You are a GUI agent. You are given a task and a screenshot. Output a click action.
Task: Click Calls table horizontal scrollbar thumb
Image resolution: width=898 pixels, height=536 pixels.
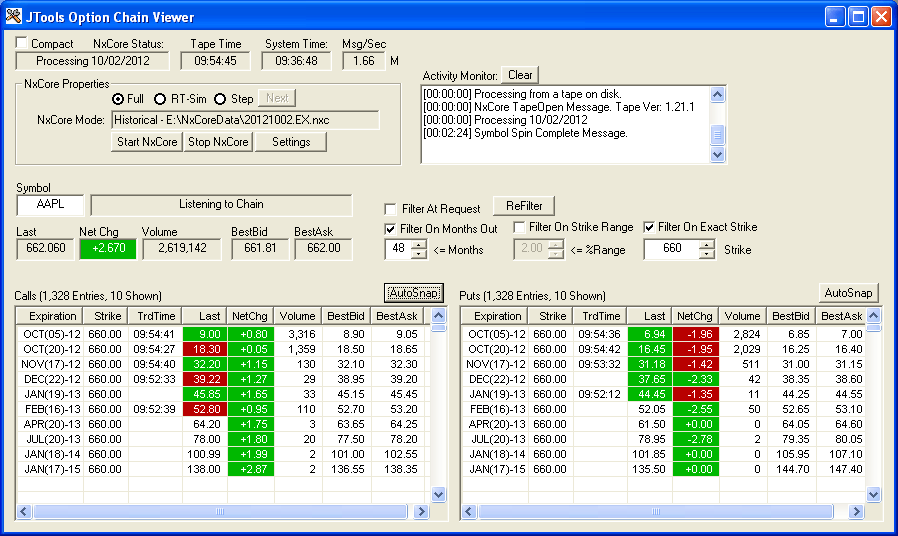220,511
